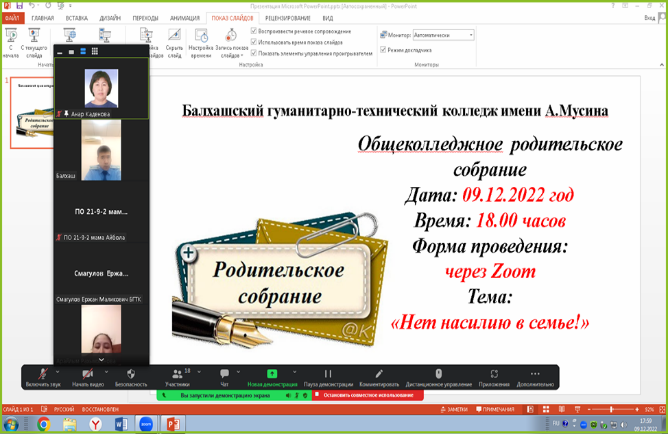The width and height of the screenshot is (668, 434).
Task: Click the Fit slide to window icon
Action: pyautogui.click(x=662, y=409)
